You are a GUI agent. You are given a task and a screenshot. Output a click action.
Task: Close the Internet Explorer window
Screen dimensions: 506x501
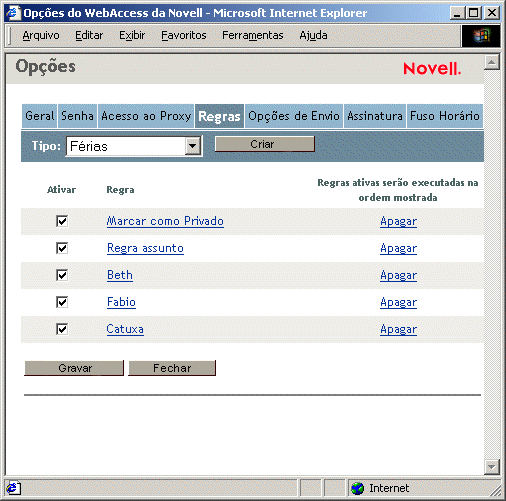point(492,13)
